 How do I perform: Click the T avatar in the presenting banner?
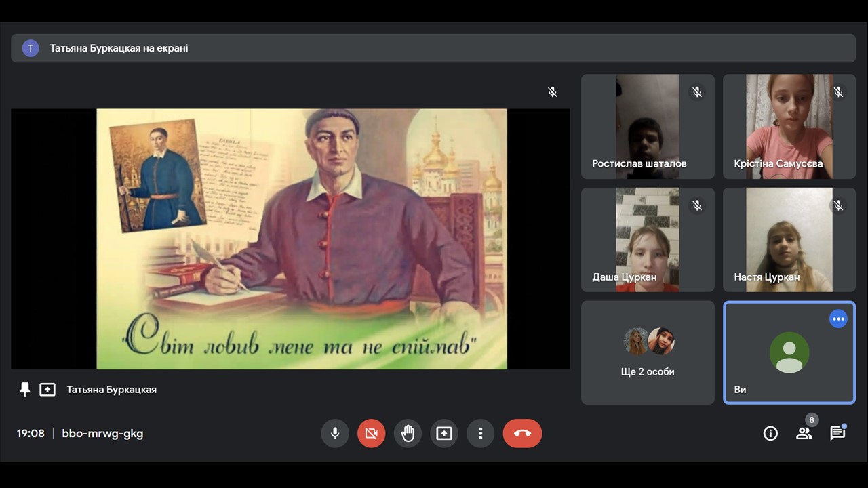coord(31,48)
